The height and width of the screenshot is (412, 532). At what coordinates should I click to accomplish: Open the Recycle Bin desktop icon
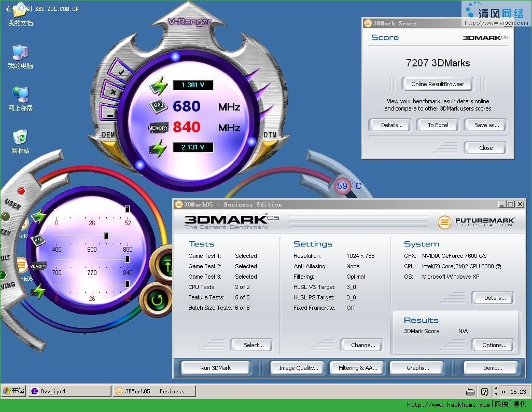20,142
